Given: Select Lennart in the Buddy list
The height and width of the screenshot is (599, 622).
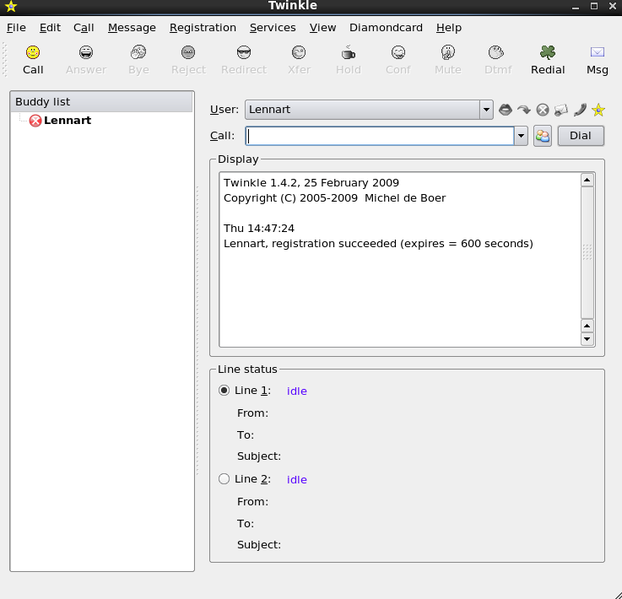Looking at the screenshot, I should click(x=66, y=121).
